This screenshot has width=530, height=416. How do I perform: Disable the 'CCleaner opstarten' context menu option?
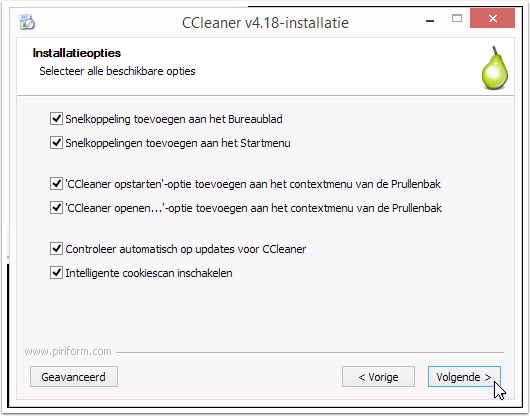(56, 184)
